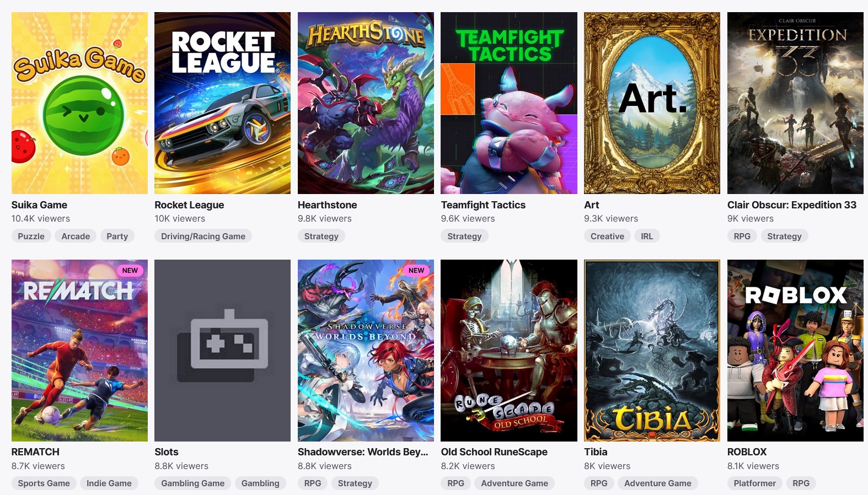Click the Tibia title link

[x=596, y=452]
